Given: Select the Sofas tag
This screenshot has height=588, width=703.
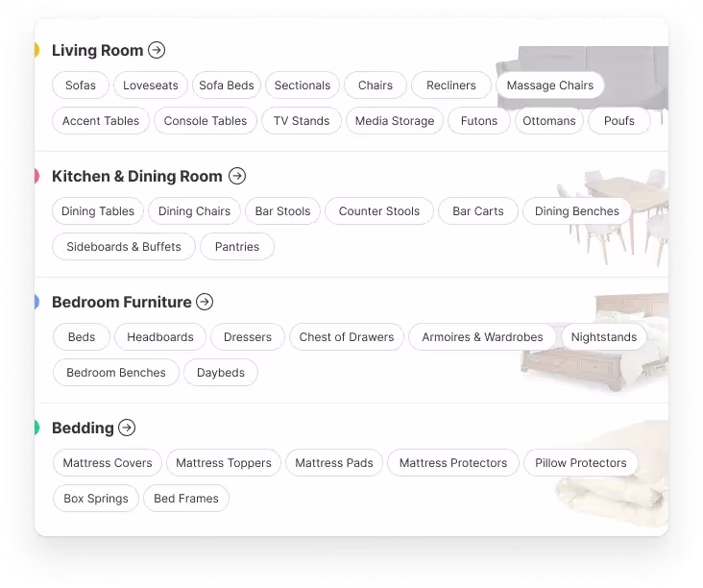Looking at the screenshot, I should click(x=81, y=86).
